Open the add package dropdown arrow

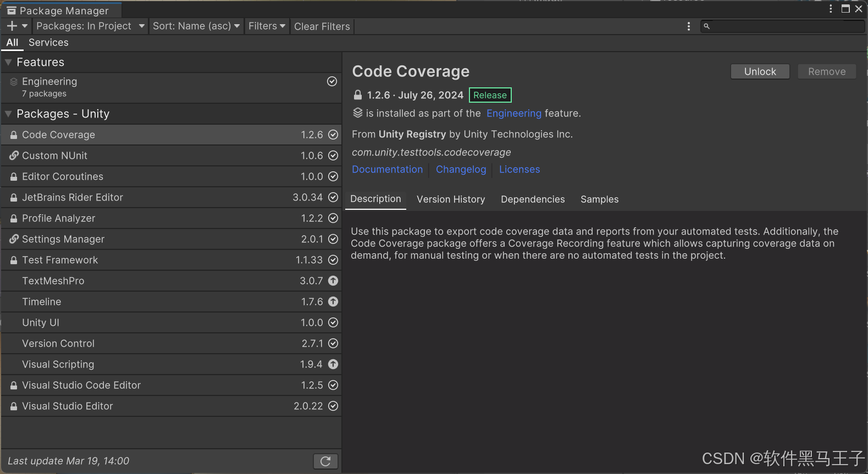click(25, 26)
